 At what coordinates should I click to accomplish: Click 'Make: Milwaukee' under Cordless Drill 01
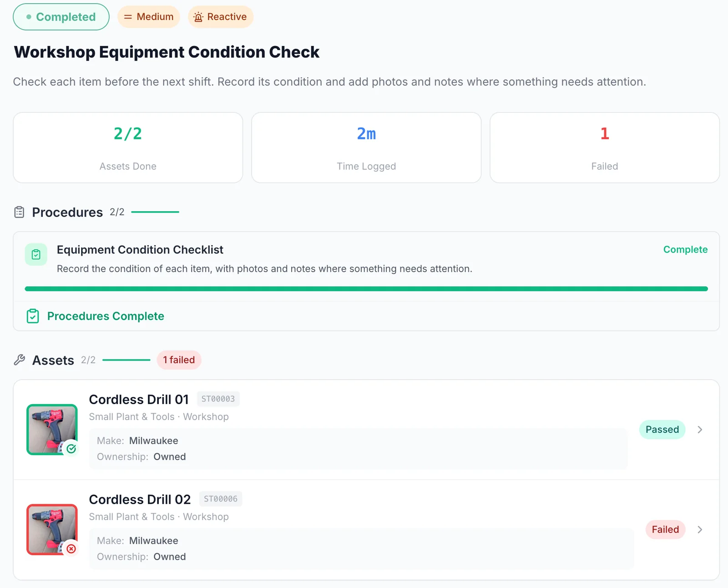click(137, 441)
